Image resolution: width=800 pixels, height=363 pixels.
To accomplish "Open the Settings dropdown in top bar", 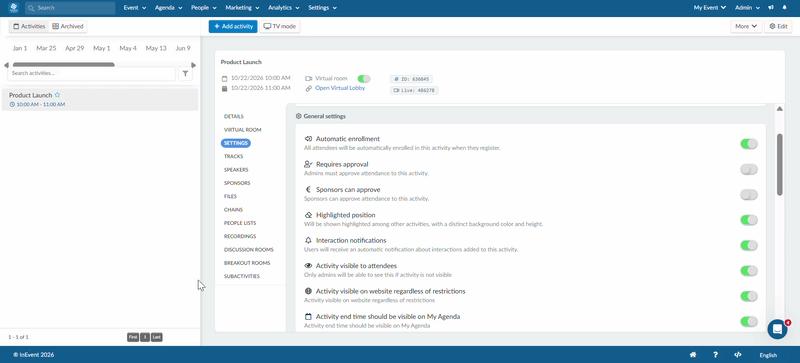I will [322, 8].
